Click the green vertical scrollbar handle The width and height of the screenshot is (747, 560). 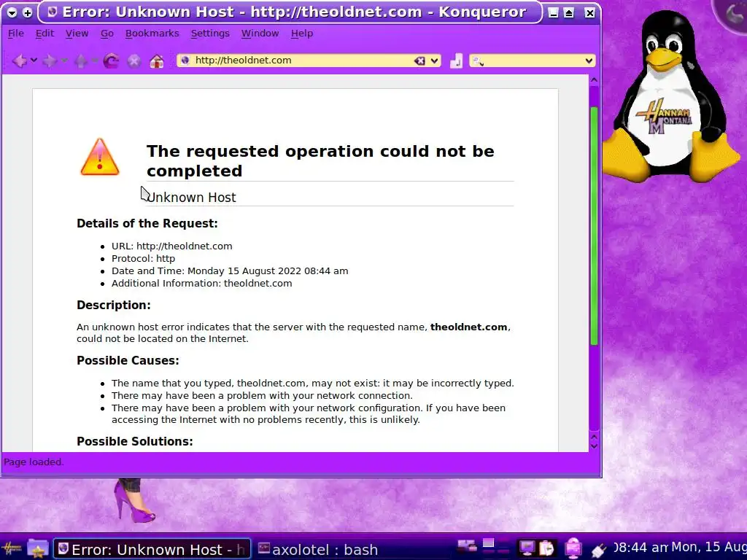594,226
